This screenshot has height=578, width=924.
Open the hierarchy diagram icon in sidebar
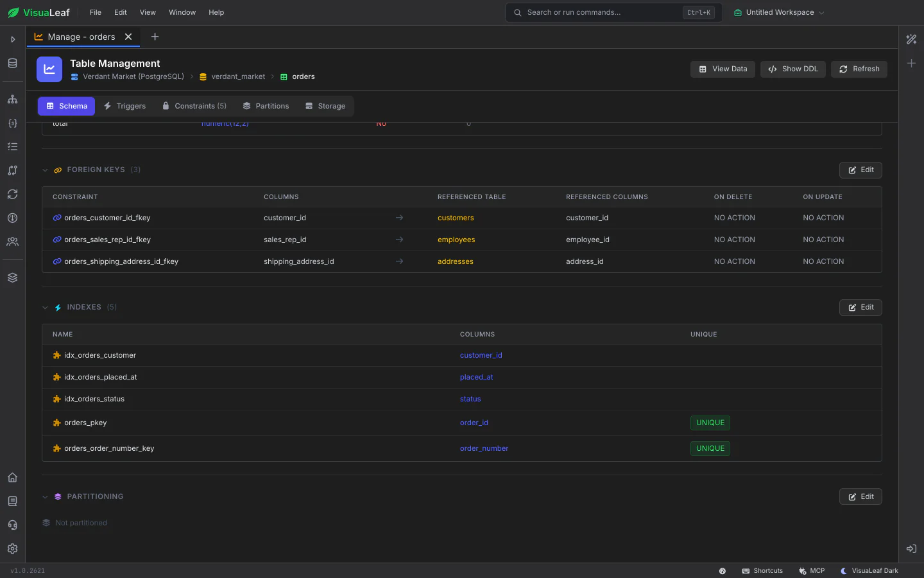tap(12, 100)
